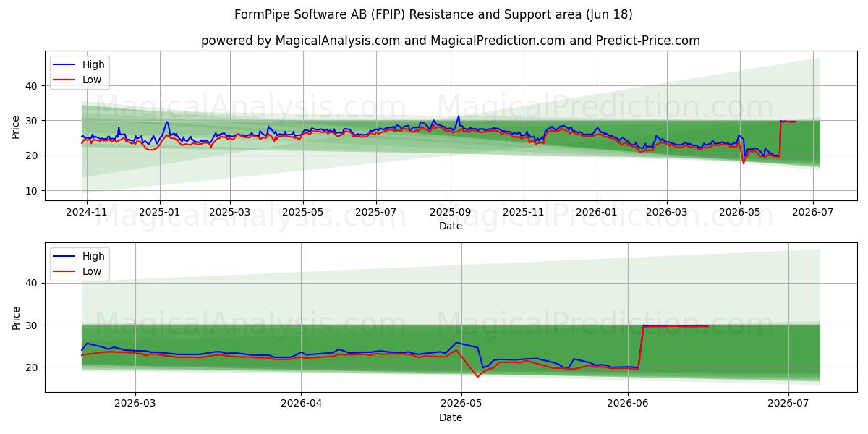The image size is (868, 434).
Task: Click the '2025-09' date label on the top chart
Action: click(450, 213)
